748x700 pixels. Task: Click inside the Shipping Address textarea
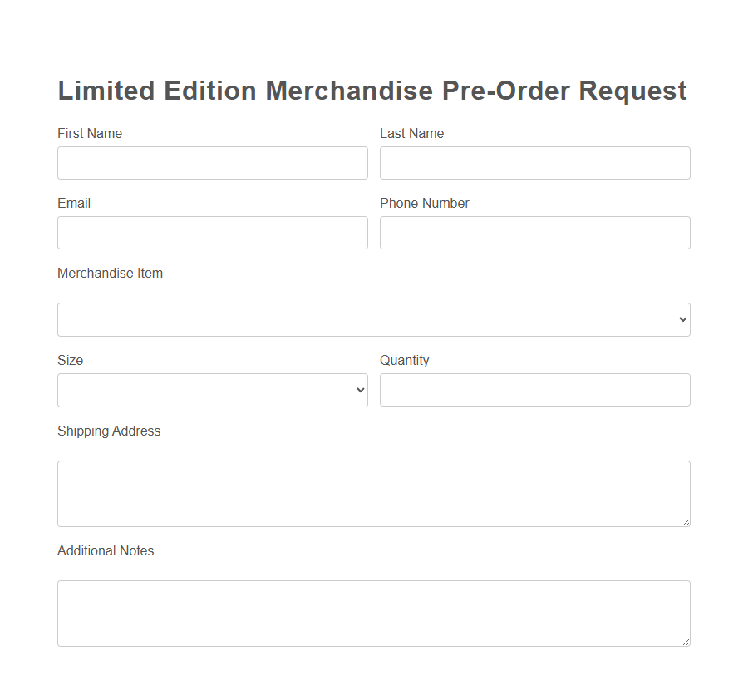[x=373, y=493]
